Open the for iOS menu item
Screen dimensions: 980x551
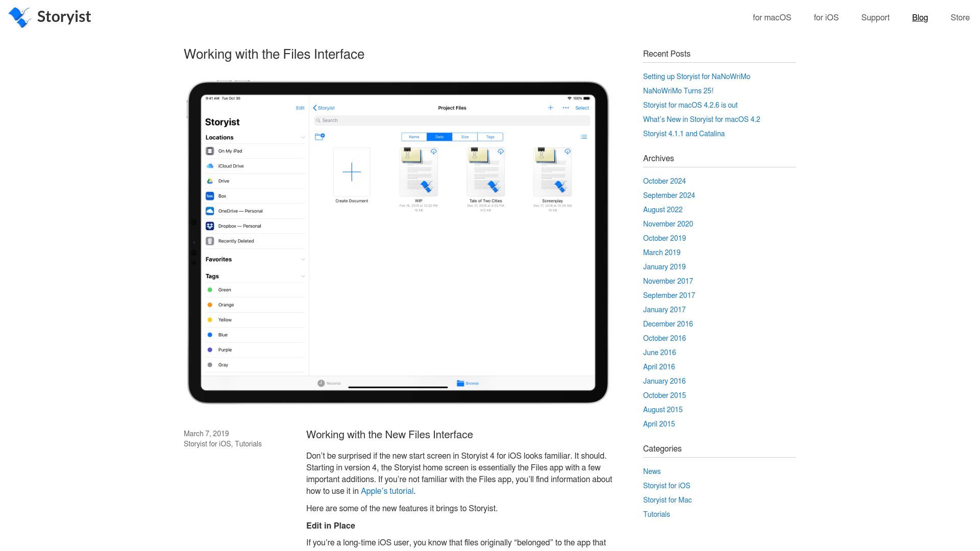826,17
